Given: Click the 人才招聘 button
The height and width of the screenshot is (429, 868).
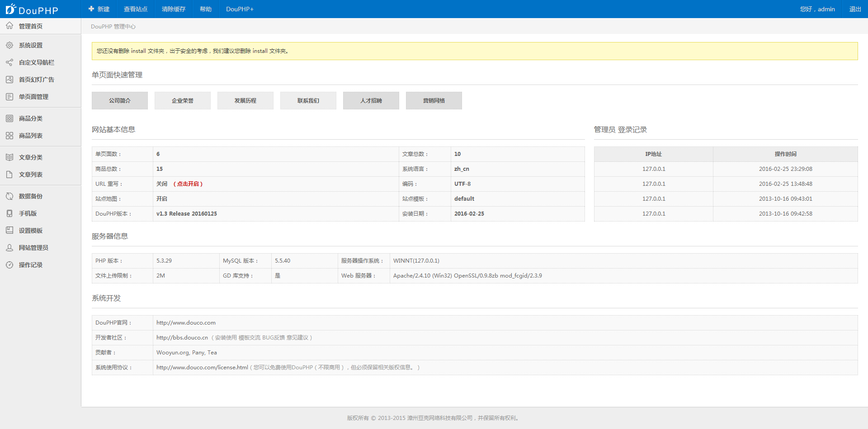Looking at the screenshot, I should click(371, 100).
